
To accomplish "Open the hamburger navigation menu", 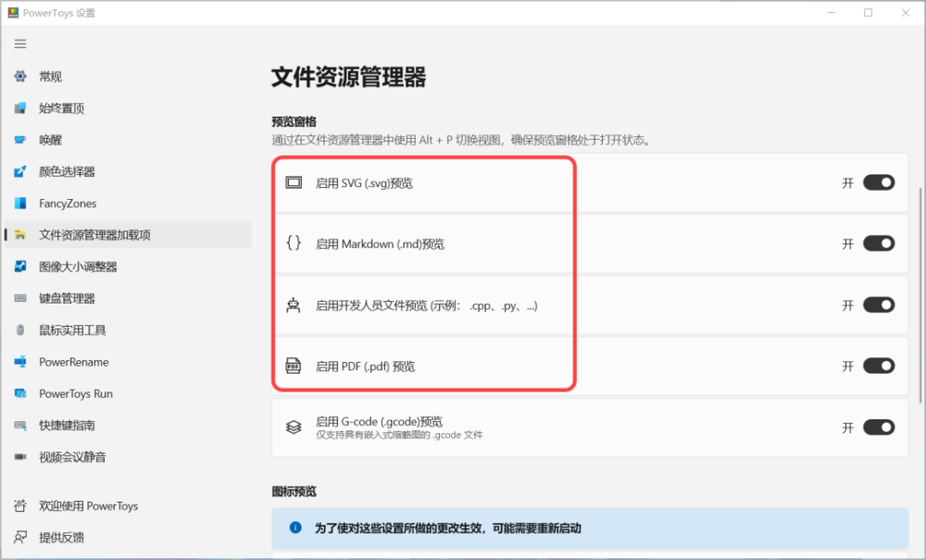I will tap(20, 44).
